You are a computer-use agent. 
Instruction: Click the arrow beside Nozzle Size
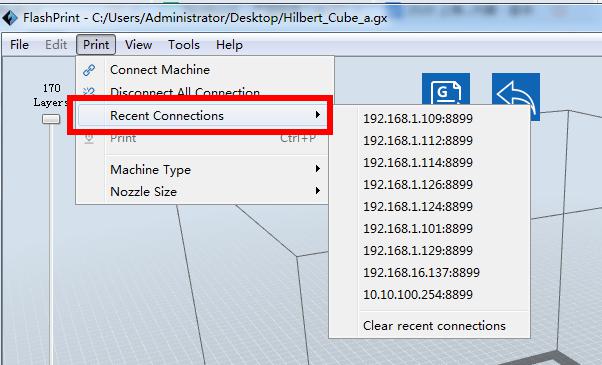pyautogui.click(x=318, y=191)
